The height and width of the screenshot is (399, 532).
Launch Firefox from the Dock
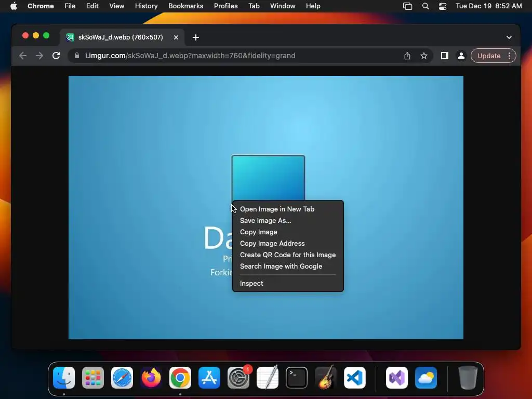tap(151, 378)
